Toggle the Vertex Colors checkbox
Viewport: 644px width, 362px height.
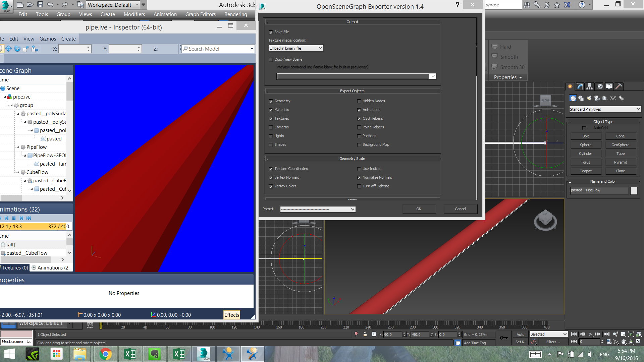click(271, 186)
